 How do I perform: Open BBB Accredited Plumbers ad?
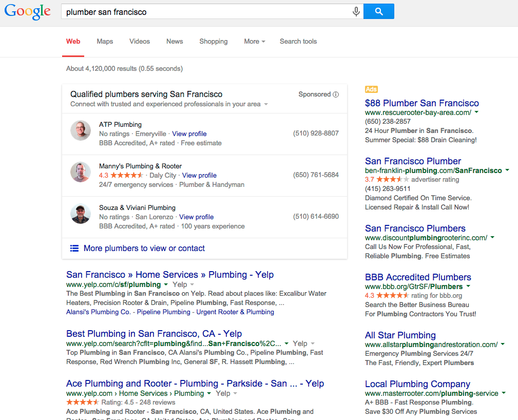tap(418, 277)
